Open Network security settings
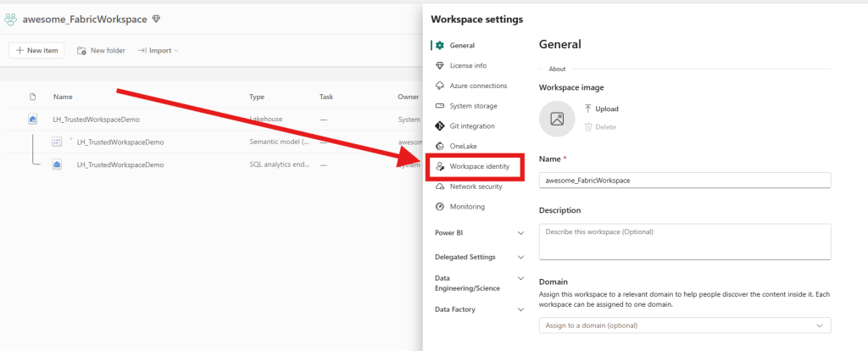Image resolution: width=868 pixels, height=351 pixels. pos(477,187)
